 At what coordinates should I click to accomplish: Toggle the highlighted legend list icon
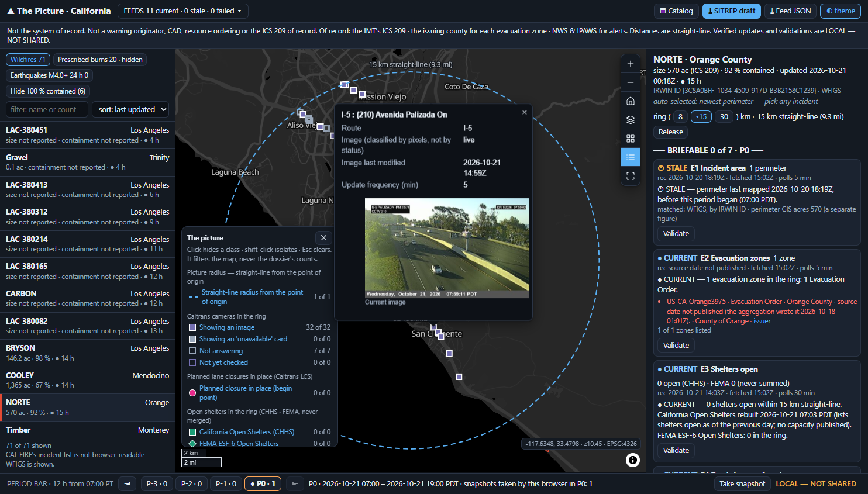coord(630,157)
